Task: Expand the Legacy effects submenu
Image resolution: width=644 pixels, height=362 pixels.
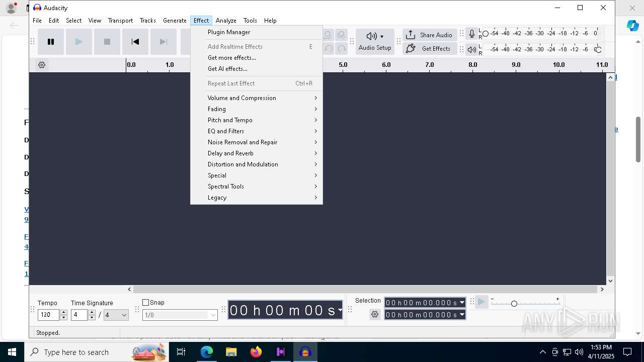Action: pos(257,198)
